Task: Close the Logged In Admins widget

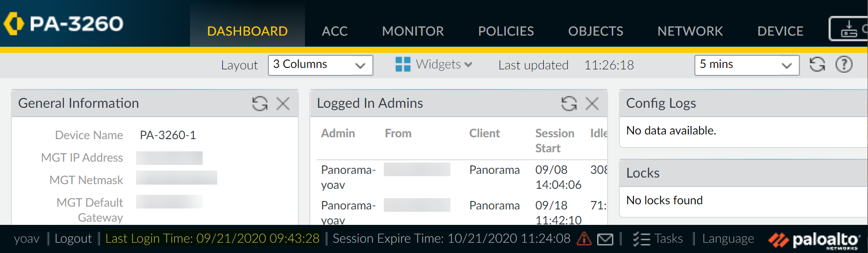Action: tap(592, 104)
